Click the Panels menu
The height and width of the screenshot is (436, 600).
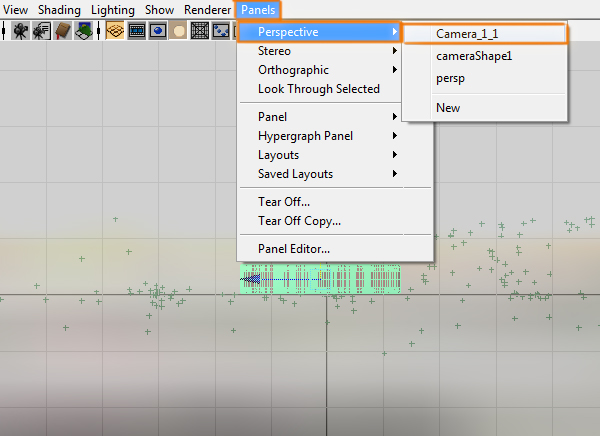pos(258,10)
